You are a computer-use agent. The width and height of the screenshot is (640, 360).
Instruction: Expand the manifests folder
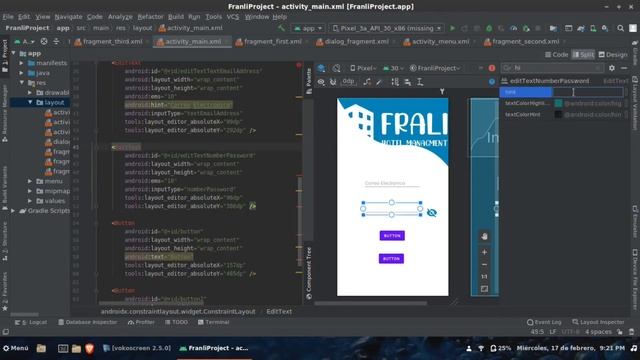(21, 63)
